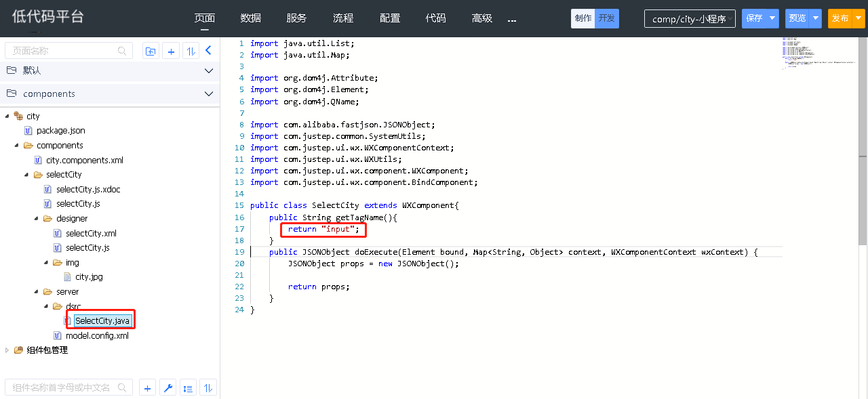Click the list view icon in component toolbar
Viewport: 868px width, 399px height.
tap(189, 388)
